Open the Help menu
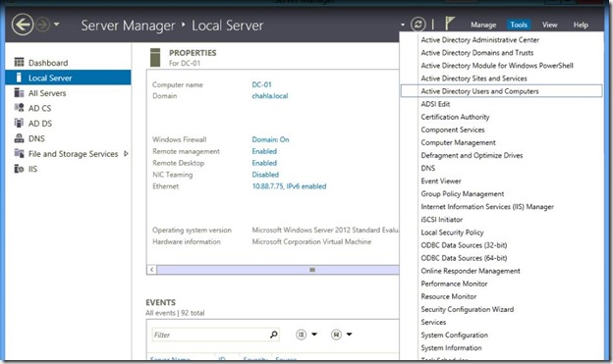 click(581, 25)
